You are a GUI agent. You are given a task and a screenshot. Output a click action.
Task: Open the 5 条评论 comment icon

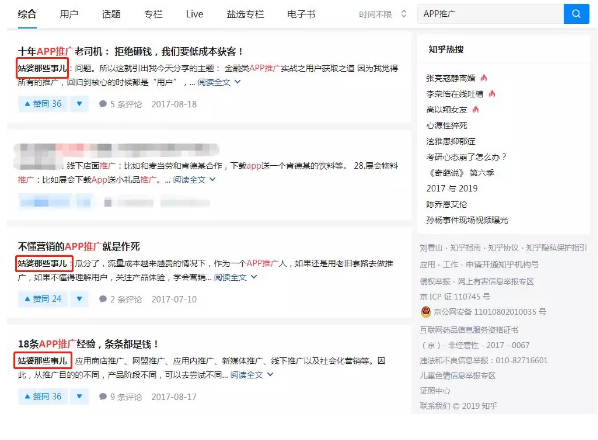click(x=103, y=104)
